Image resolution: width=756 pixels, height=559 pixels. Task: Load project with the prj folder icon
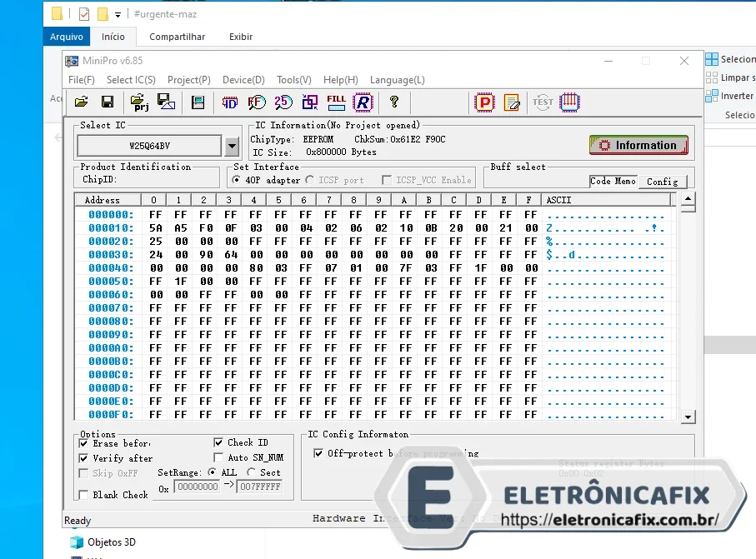[140, 102]
